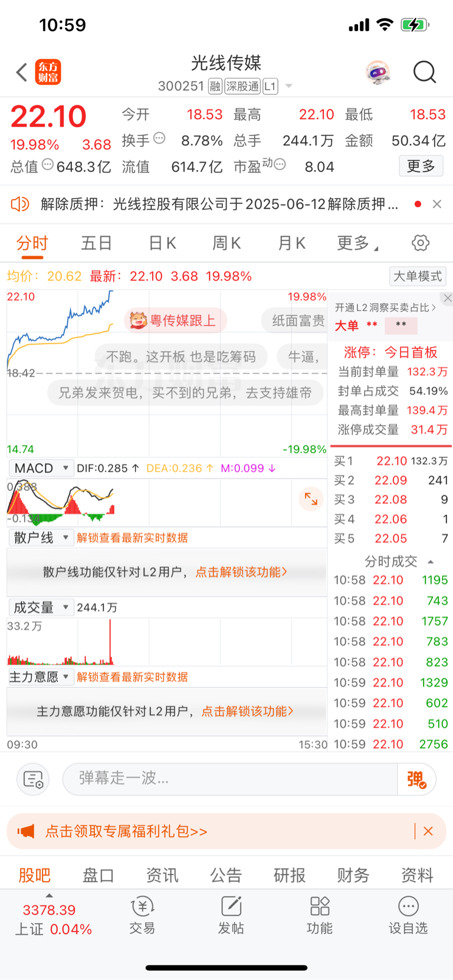This screenshot has width=453, height=980.
Task: Open the 资讯 tab
Action: [x=162, y=875]
